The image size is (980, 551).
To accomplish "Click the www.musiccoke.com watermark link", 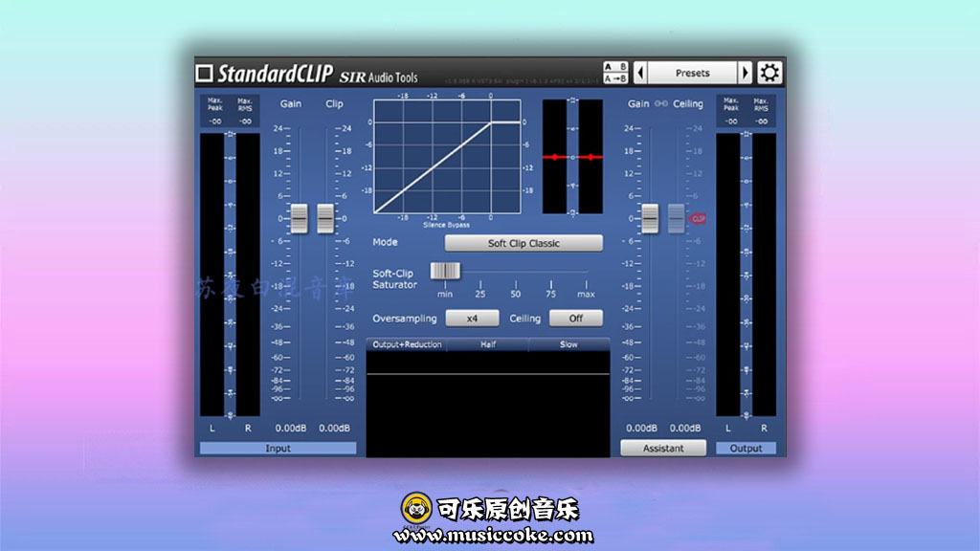I will click(493, 536).
